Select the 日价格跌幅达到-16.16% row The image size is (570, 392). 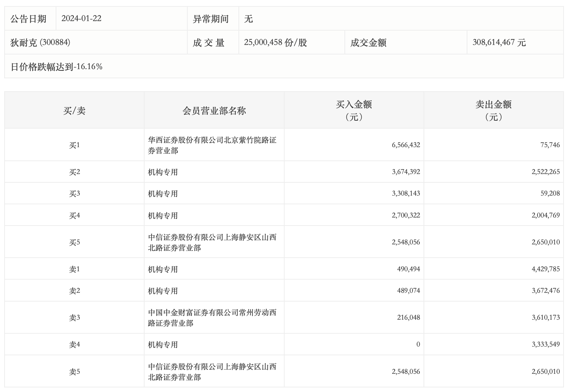(x=56, y=67)
